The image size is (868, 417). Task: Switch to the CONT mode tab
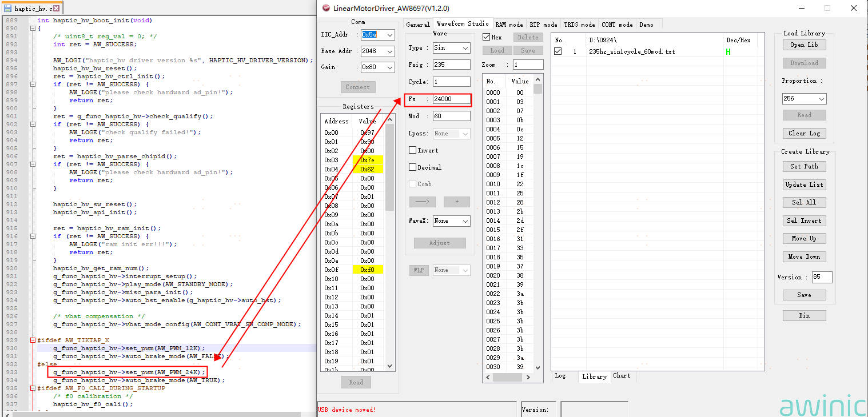(617, 25)
